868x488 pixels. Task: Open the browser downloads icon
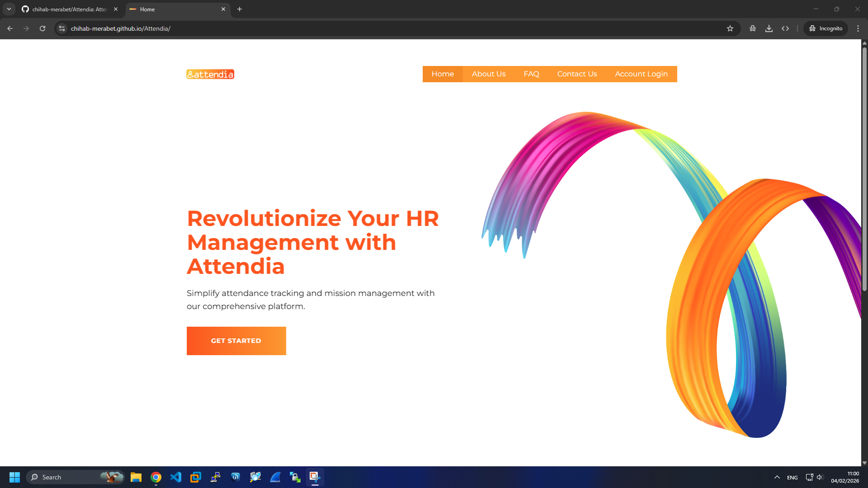[x=769, y=28]
